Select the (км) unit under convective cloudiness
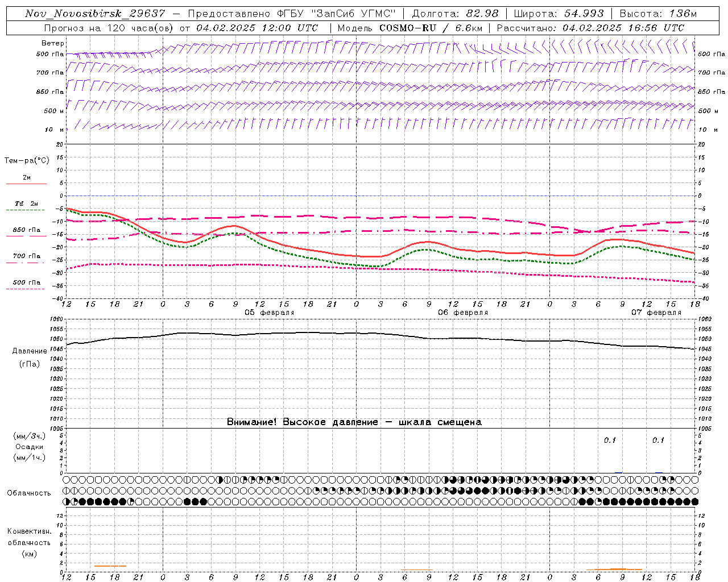The width and height of the screenshot is (728, 582). (29, 554)
